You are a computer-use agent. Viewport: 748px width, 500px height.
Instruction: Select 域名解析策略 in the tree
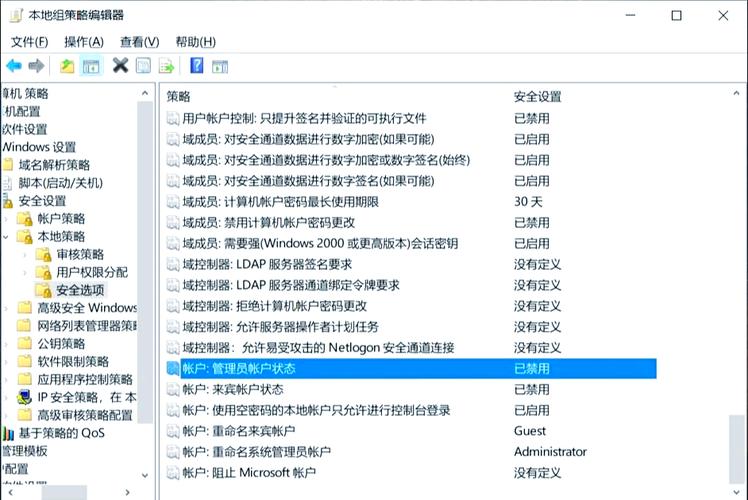coord(54,165)
